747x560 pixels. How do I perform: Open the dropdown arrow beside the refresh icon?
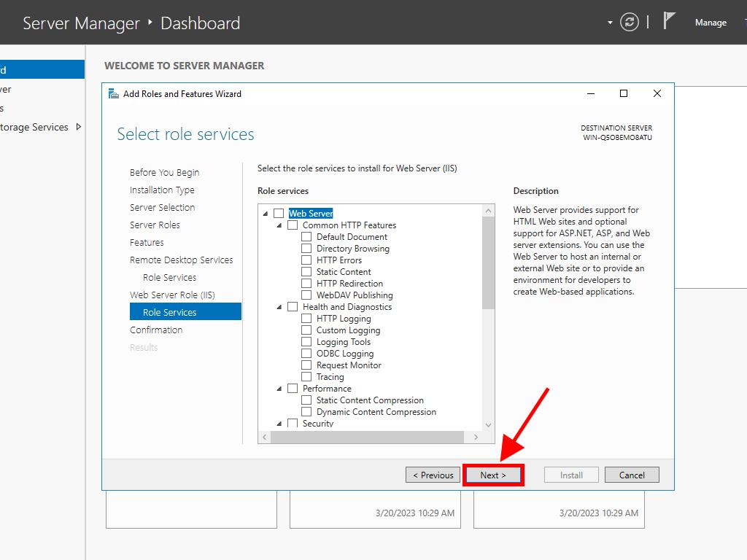click(x=610, y=23)
